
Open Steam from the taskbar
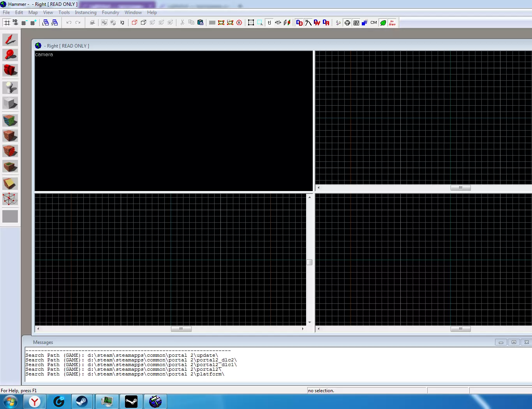82,402
